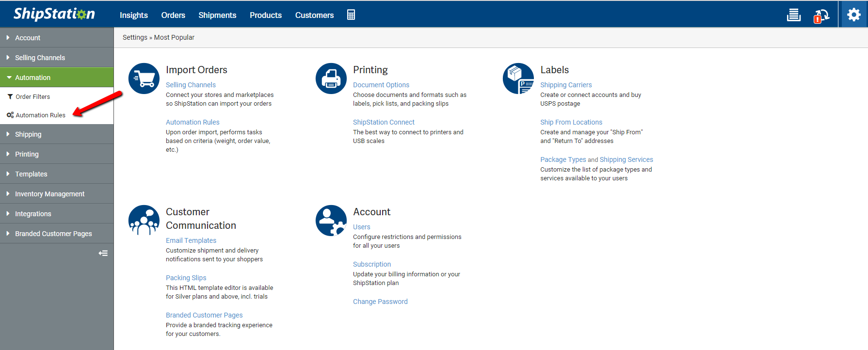Open the Products tab
The height and width of the screenshot is (350, 868).
[266, 15]
